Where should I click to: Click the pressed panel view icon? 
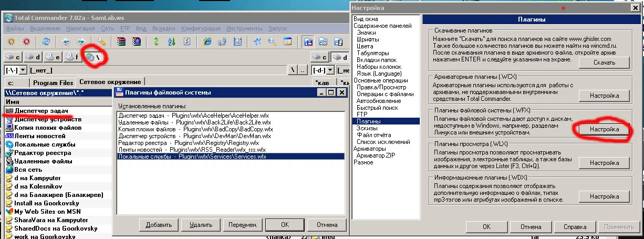coord(308,41)
